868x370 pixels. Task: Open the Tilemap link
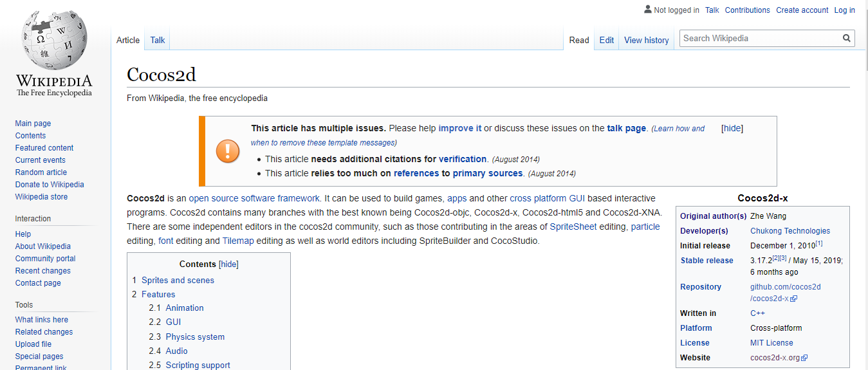click(x=238, y=241)
